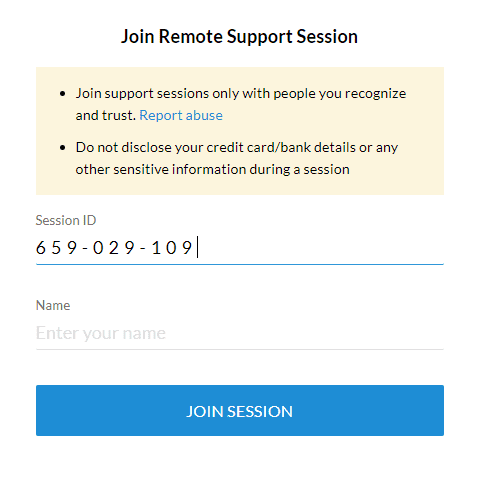Click the Name field label

pos(53,305)
